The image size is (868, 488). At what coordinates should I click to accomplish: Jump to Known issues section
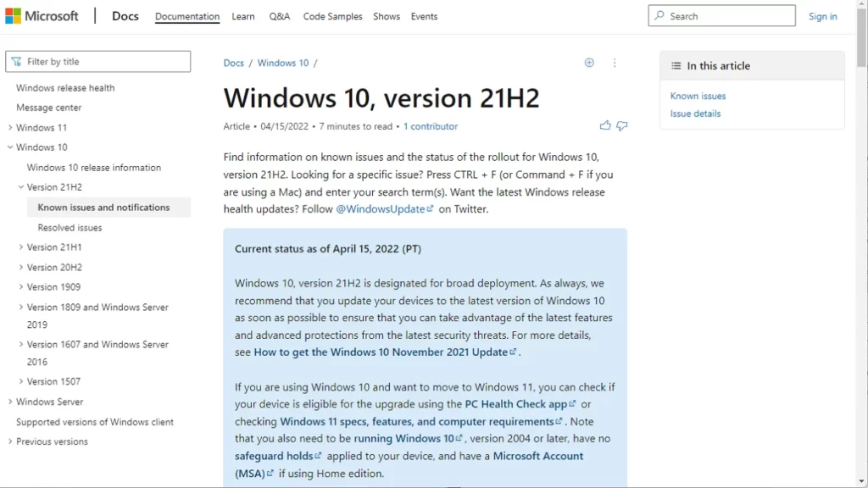pos(698,97)
